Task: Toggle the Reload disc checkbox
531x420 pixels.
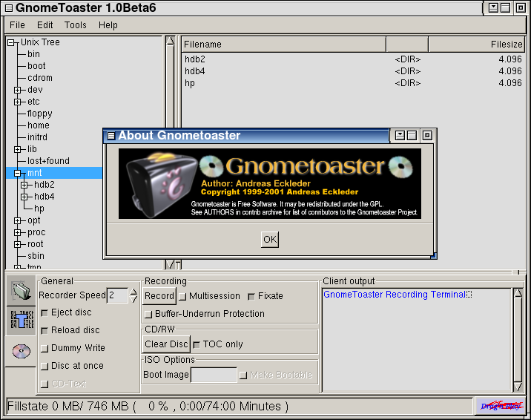Action: coord(44,330)
